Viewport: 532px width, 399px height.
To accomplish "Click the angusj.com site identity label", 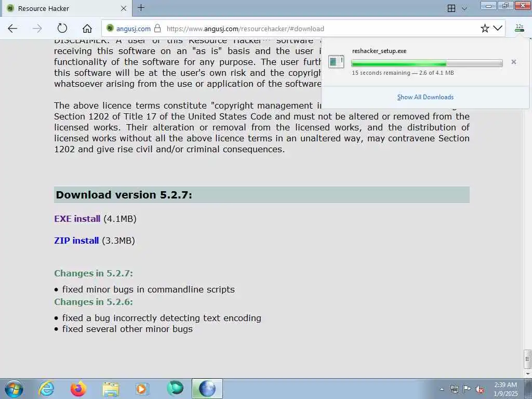I will pyautogui.click(x=134, y=29).
